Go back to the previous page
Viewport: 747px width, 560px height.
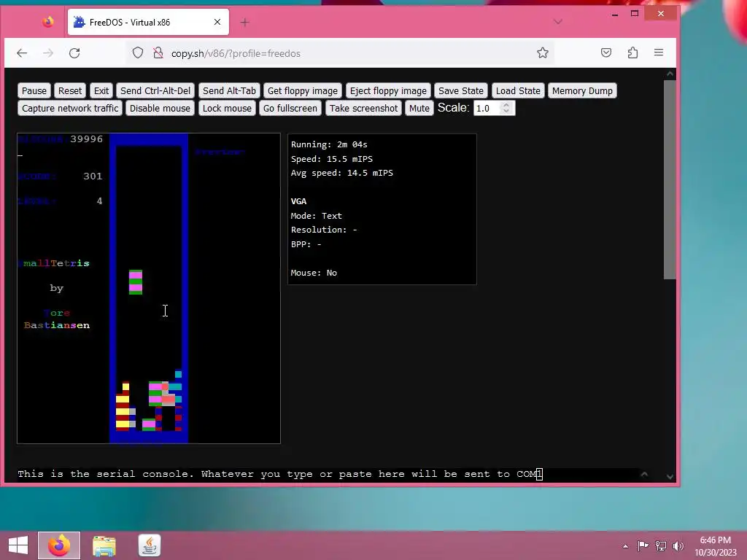tap(22, 52)
